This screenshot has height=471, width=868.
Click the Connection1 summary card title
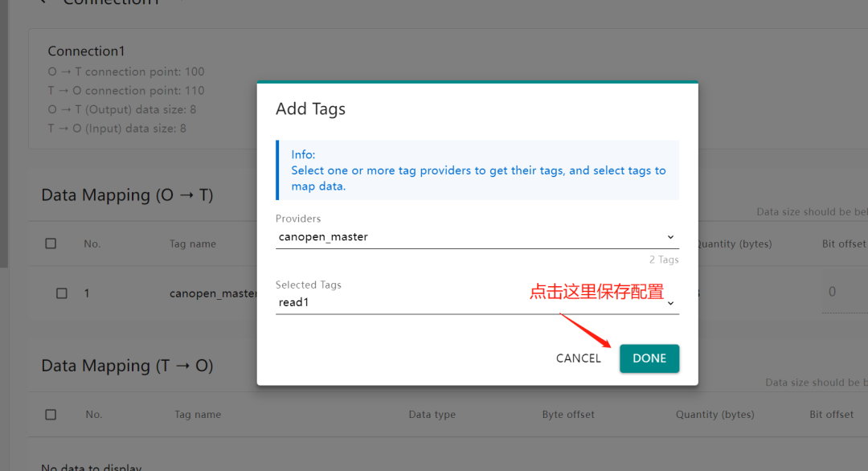click(87, 51)
